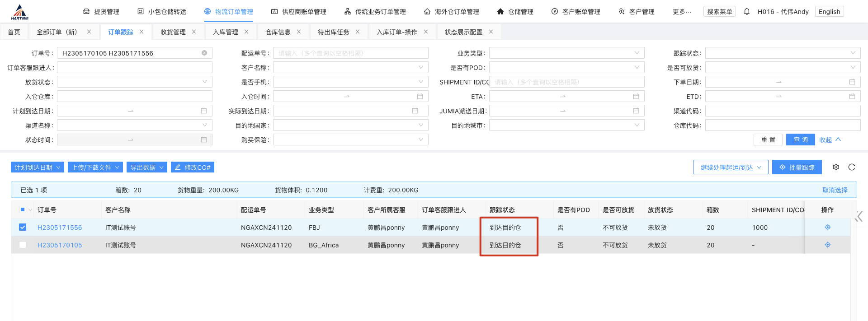
Task: Expand the 跟踪状态 dropdown filter
Action: [x=782, y=53]
